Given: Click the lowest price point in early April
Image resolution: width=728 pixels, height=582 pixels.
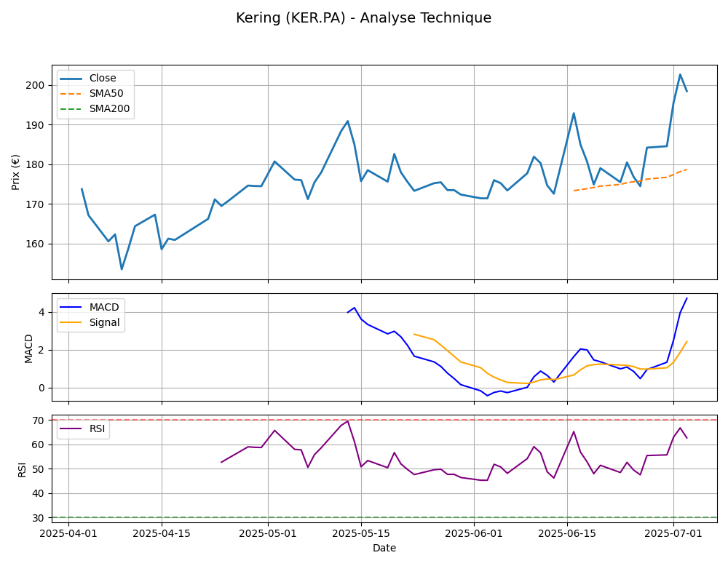Looking at the screenshot, I should [x=122, y=269].
